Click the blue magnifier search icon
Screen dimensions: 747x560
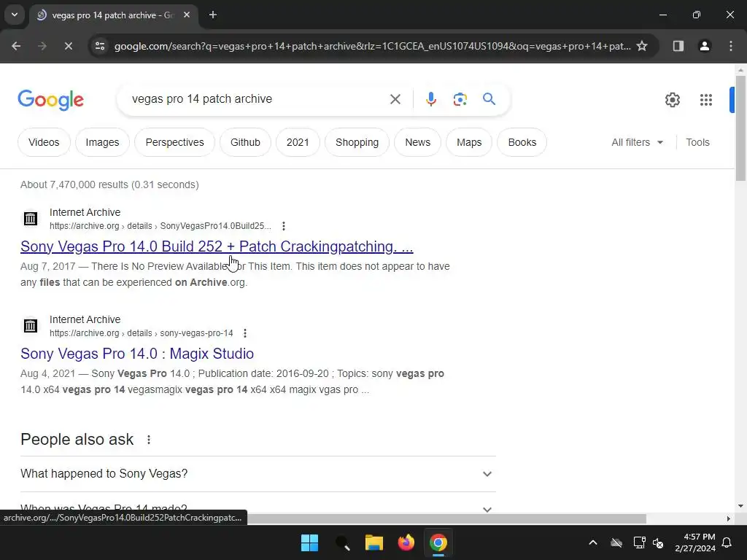tap(489, 99)
